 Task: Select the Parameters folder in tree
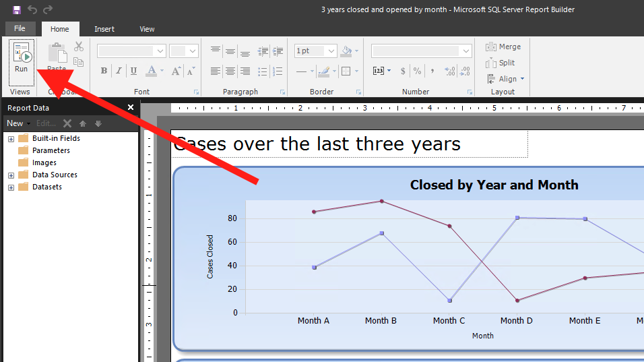51,150
